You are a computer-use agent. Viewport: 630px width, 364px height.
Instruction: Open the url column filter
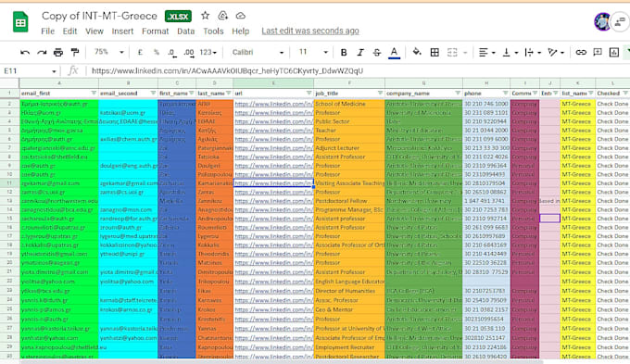(x=309, y=94)
